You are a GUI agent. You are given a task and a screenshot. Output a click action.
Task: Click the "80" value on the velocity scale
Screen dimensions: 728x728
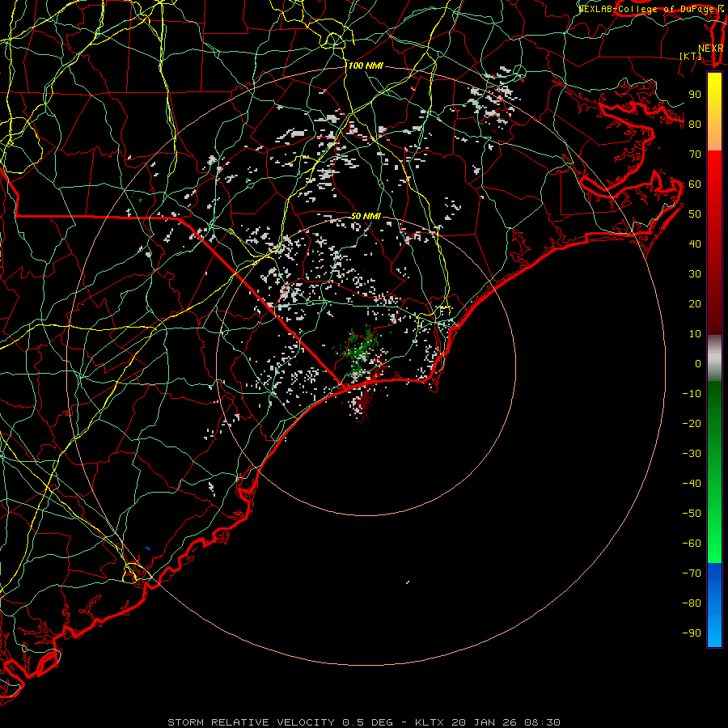click(x=695, y=125)
